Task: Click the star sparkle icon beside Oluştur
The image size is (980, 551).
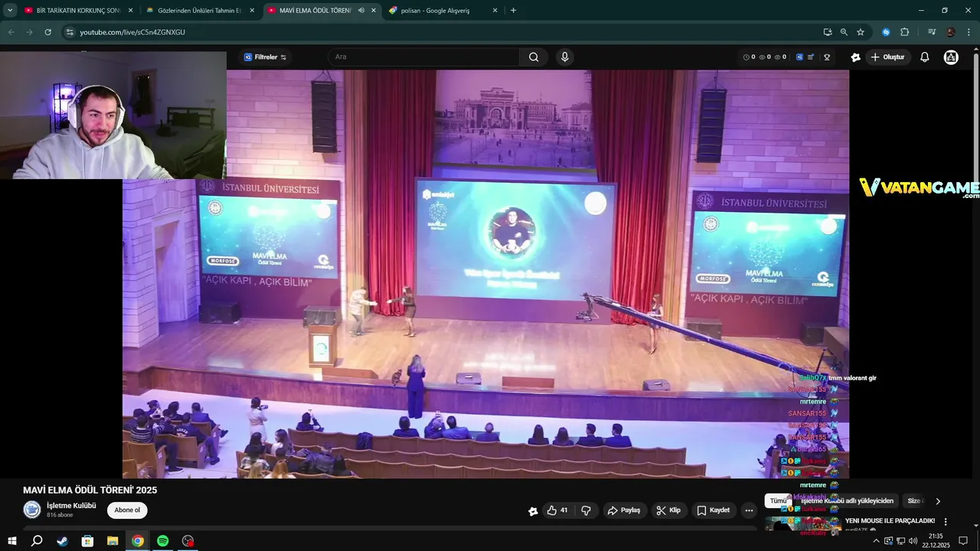Action: [855, 57]
